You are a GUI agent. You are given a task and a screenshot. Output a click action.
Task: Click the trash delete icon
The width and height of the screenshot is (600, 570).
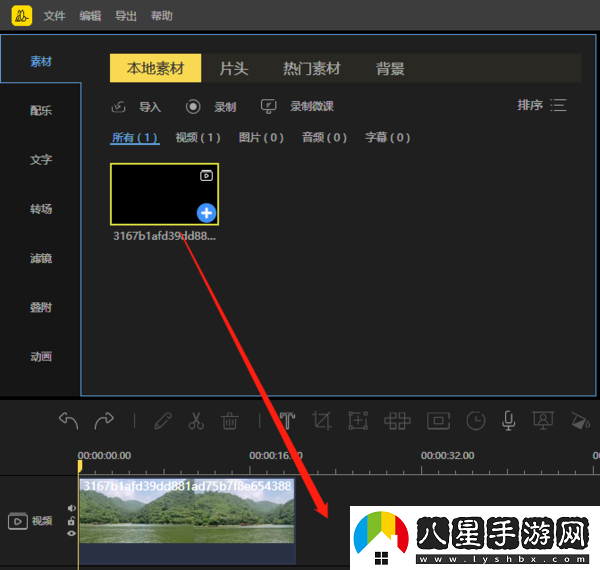(230, 421)
